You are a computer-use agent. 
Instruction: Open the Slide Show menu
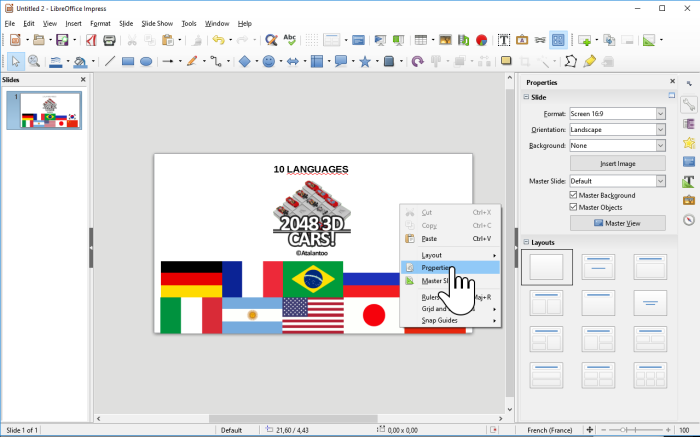157,24
